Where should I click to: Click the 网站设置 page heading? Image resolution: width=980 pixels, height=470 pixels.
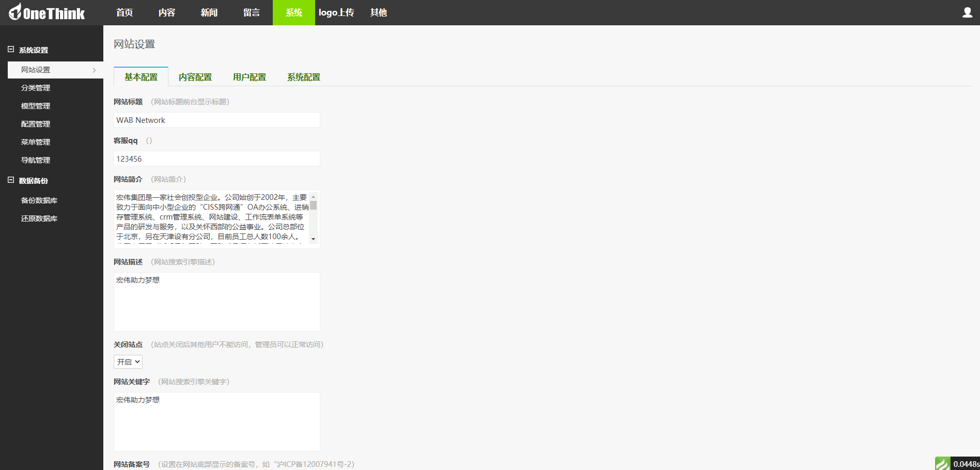(x=134, y=44)
